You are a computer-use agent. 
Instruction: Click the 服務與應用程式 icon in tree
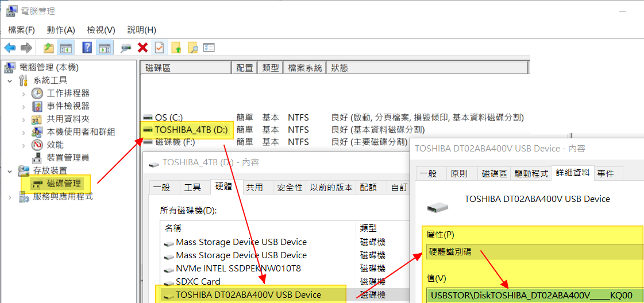[24, 196]
